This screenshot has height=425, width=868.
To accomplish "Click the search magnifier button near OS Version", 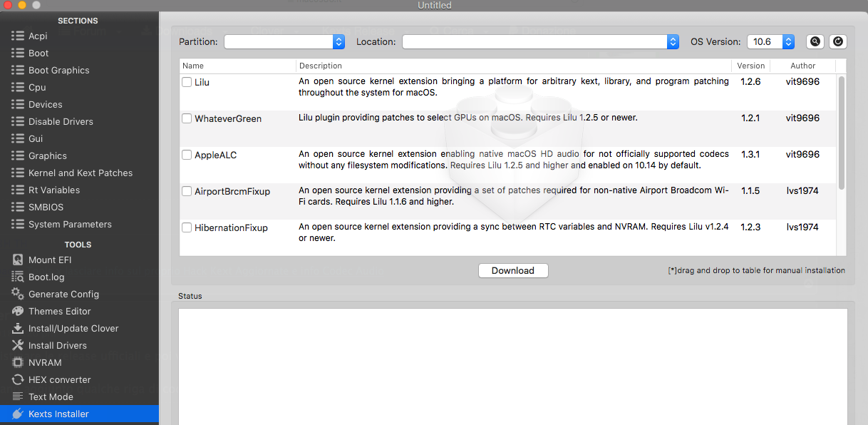I will [x=815, y=41].
